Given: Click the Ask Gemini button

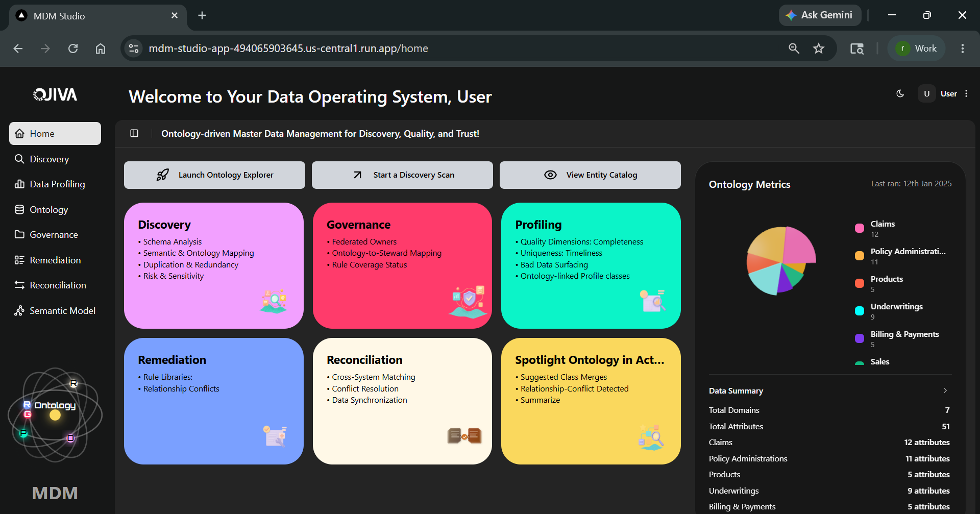Looking at the screenshot, I should tap(820, 15).
